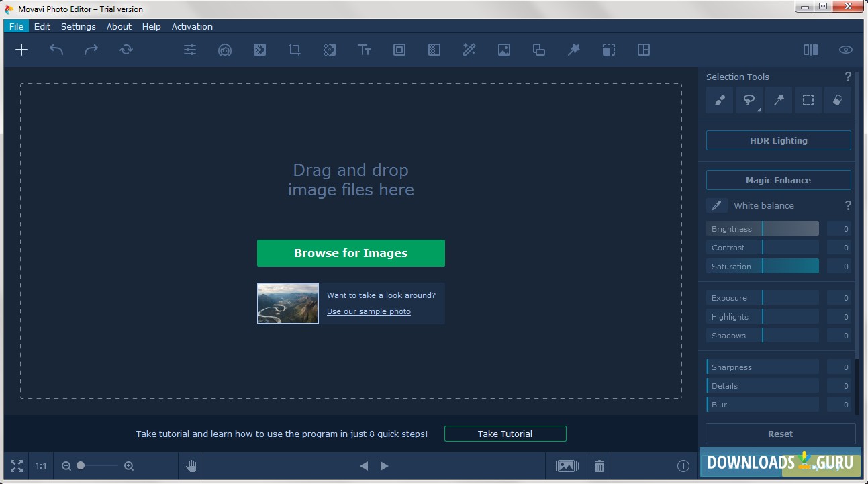
Task: Open the overlapping squares tool
Action: (538, 50)
